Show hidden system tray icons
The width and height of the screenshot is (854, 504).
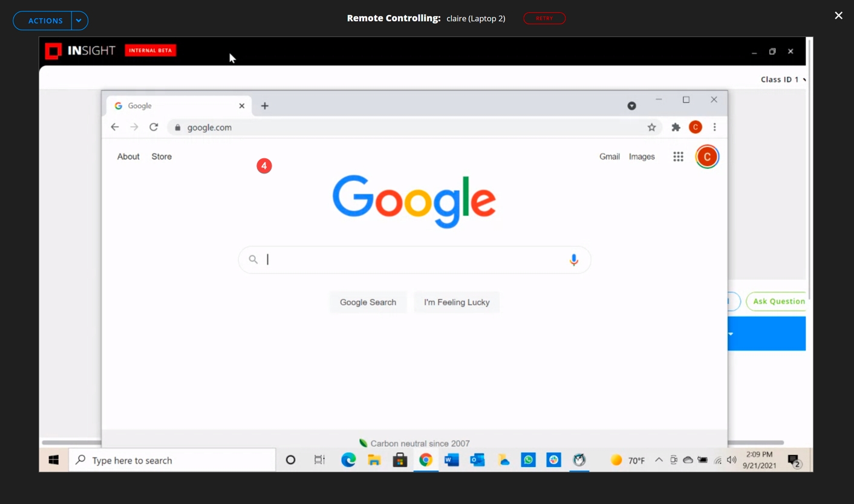coord(659,460)
